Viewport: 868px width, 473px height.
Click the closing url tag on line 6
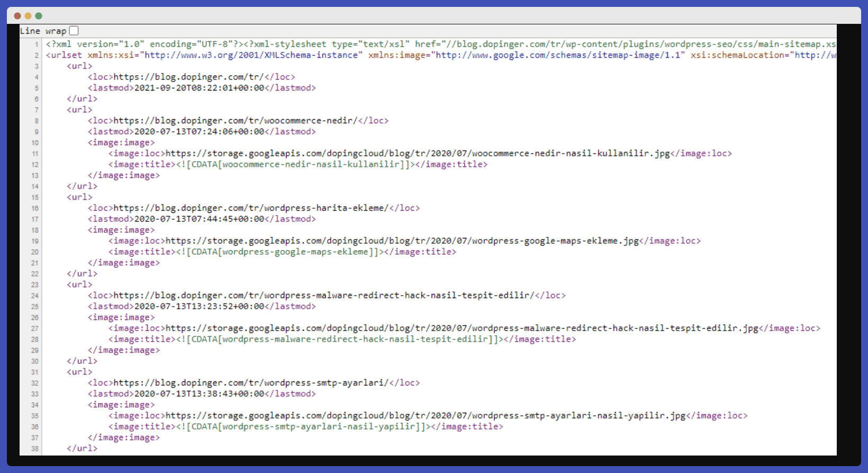(x=82, y=99)
